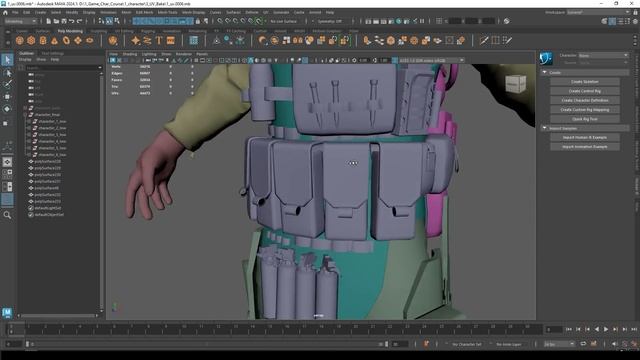
Task: Click the Create Control Rig button
Action: (x=584, y=91)
